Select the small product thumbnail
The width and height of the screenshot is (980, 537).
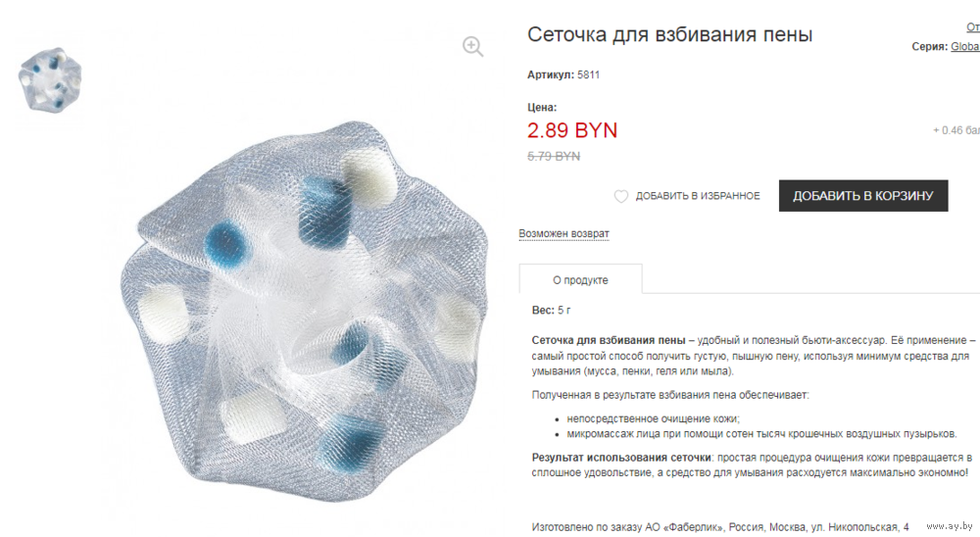click(50, 79)
